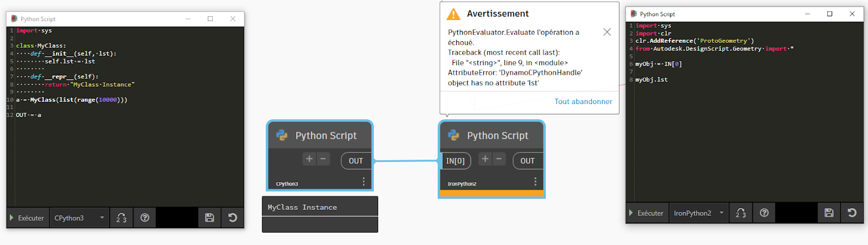The width and height of the screenshot is (868, 245).
Task: Revert changes in the IronPython2 editor
Action: pyautogui.click(x=852, y=213)
